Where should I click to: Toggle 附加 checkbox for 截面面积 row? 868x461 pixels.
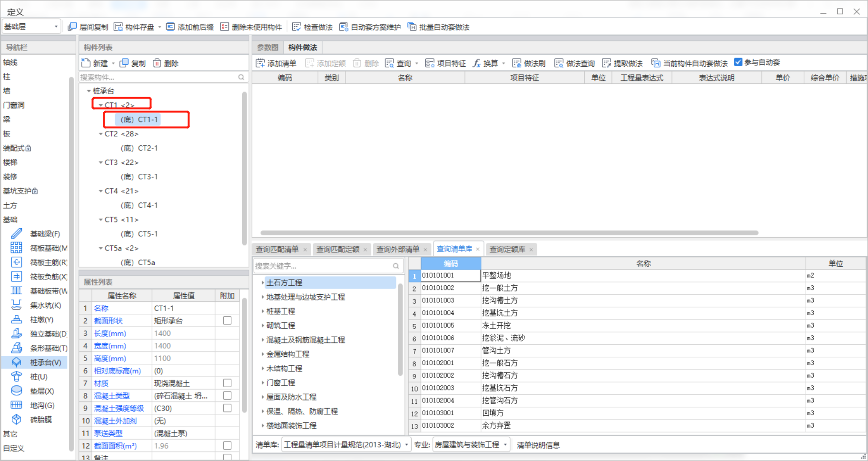[227, 445]
